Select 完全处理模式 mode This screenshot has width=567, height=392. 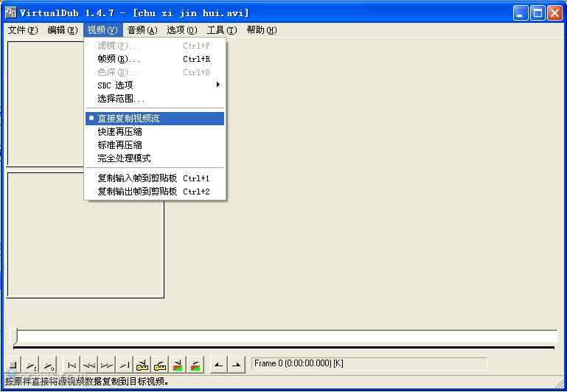click(x=155, y=158)
